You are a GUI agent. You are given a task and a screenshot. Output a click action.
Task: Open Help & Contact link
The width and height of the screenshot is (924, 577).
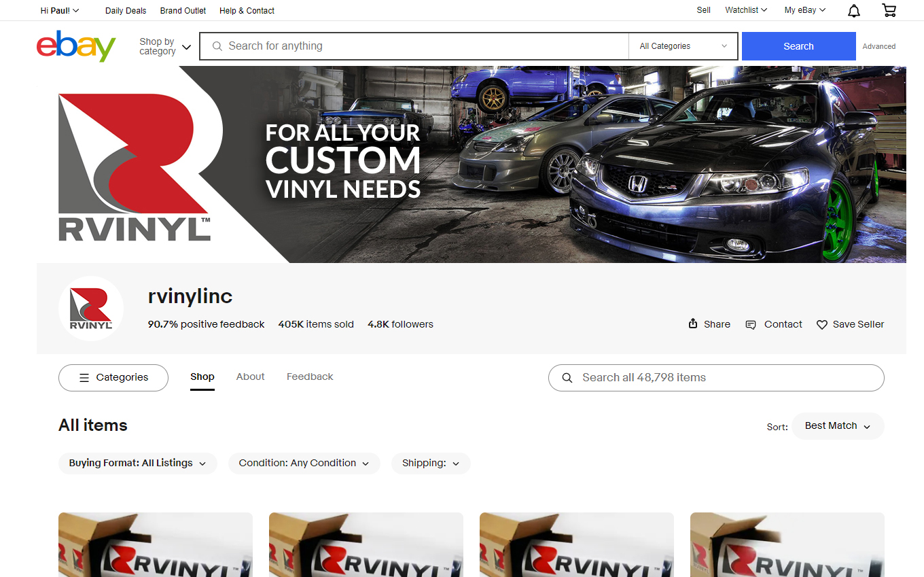(x=247, y=10)
